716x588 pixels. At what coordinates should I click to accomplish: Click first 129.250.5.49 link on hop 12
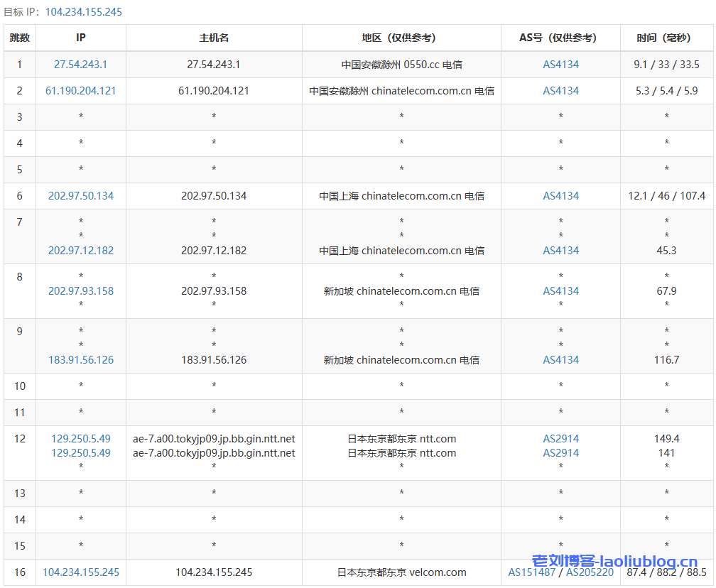[x=80, y=438]
